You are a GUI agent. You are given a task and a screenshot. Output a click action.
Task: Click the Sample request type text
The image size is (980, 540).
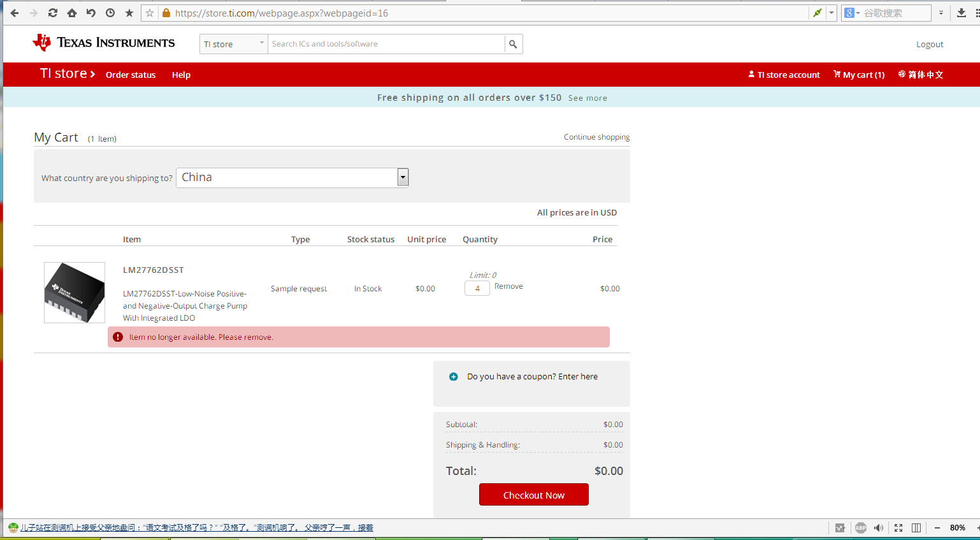click(299, 289)
